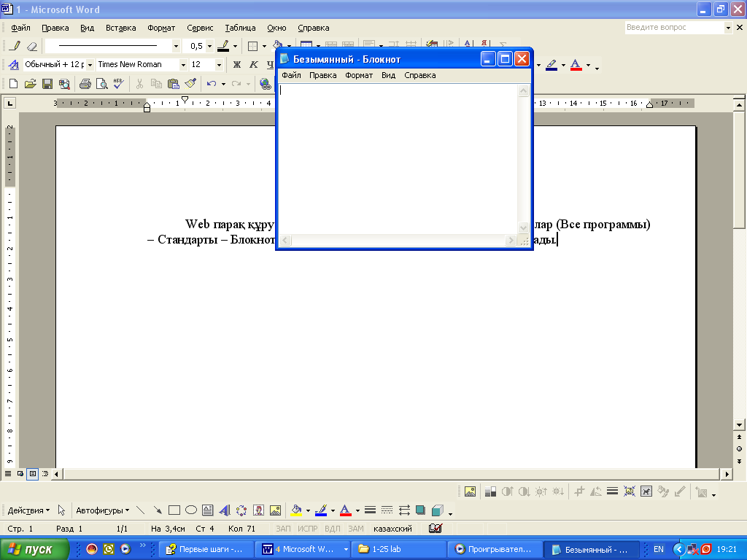Viewport: 747px width, 560px height.
Task: Click the пуск Start button
Action: [x=34, y=549]
